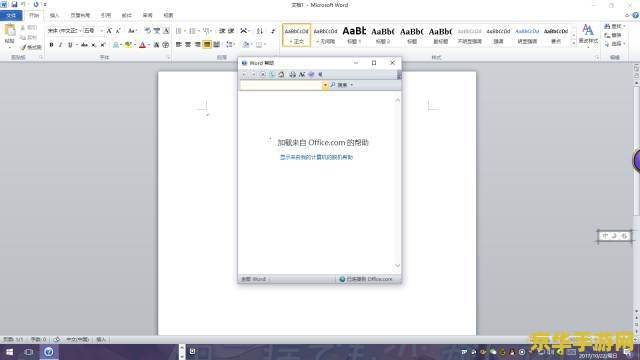This screenshot has width=640, height=360.
Task: Switch to the Insert tab
Action: [x=54, y=16]
